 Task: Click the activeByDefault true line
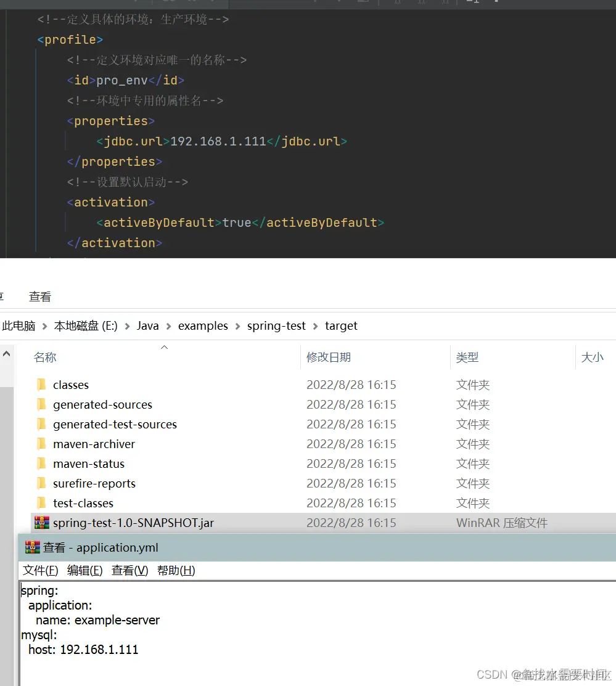pos(240,223)
